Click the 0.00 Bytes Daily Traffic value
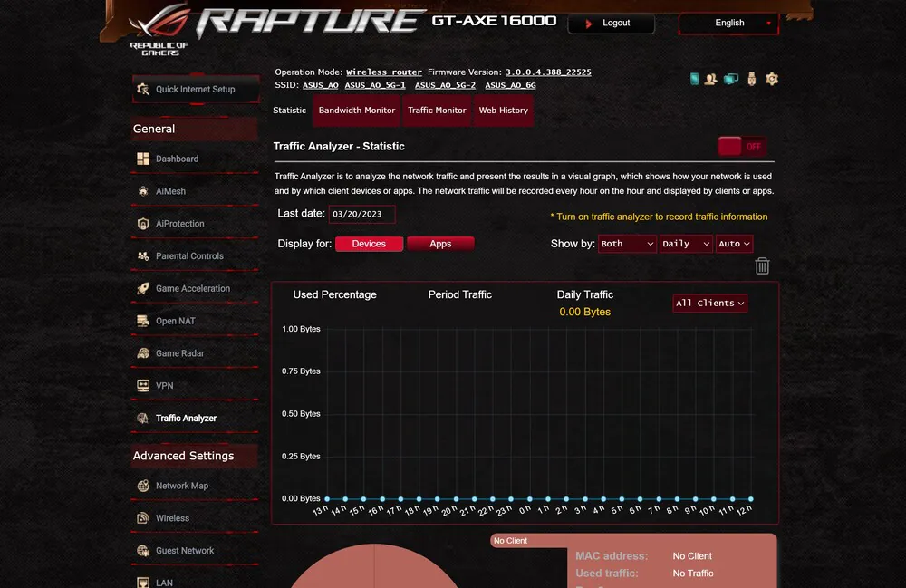This screenshot has width=906, height=588. click(x=584, y=312)
